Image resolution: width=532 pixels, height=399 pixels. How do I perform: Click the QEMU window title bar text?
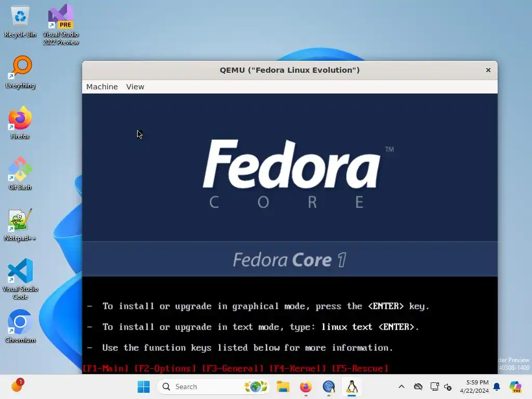[x=289, y=70]
